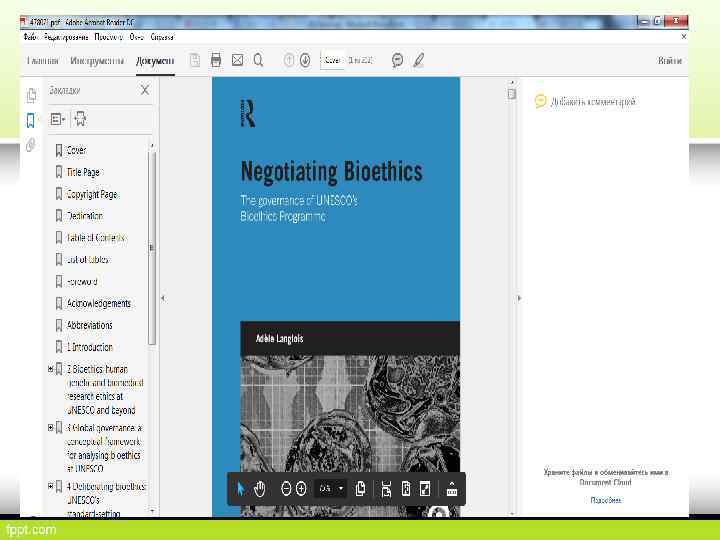Click the dock toolbar icon at the floating toolbar's right end

point(452,489)
